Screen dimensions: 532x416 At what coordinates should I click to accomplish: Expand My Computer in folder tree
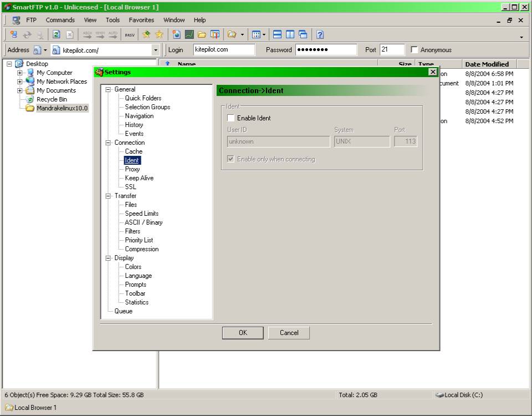click(x=20, y=73)
